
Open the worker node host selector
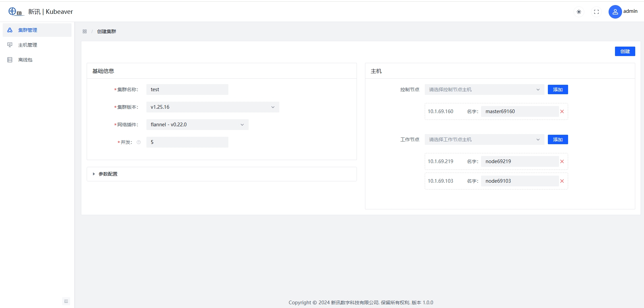pos(484,139)
